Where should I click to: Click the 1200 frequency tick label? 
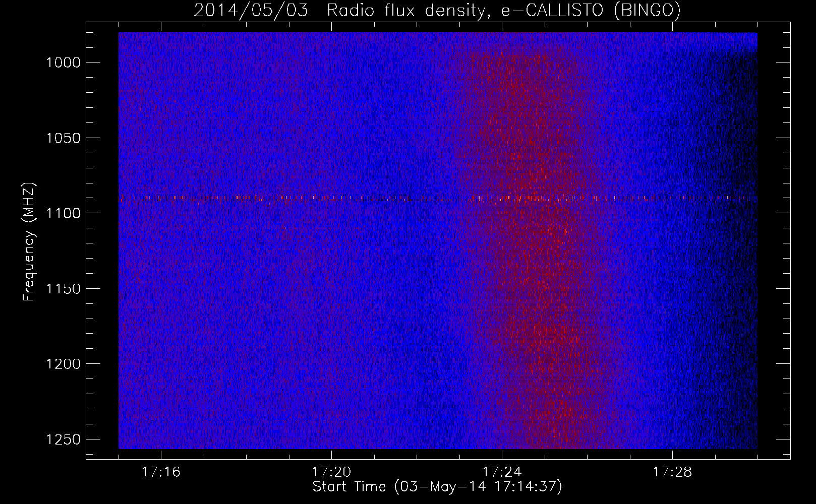[x=63, y=364]
